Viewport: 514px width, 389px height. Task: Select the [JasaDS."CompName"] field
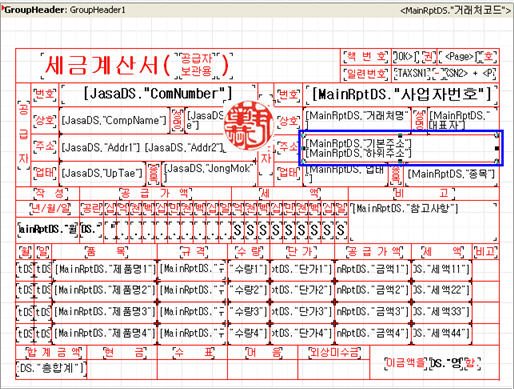114,121
